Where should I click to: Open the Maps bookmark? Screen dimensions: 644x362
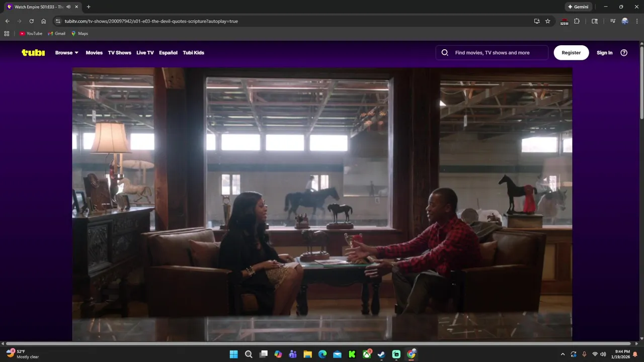(79, 33)
